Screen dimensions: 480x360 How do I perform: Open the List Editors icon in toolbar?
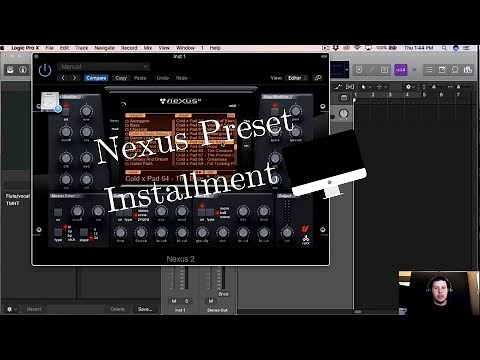[429, 70]
